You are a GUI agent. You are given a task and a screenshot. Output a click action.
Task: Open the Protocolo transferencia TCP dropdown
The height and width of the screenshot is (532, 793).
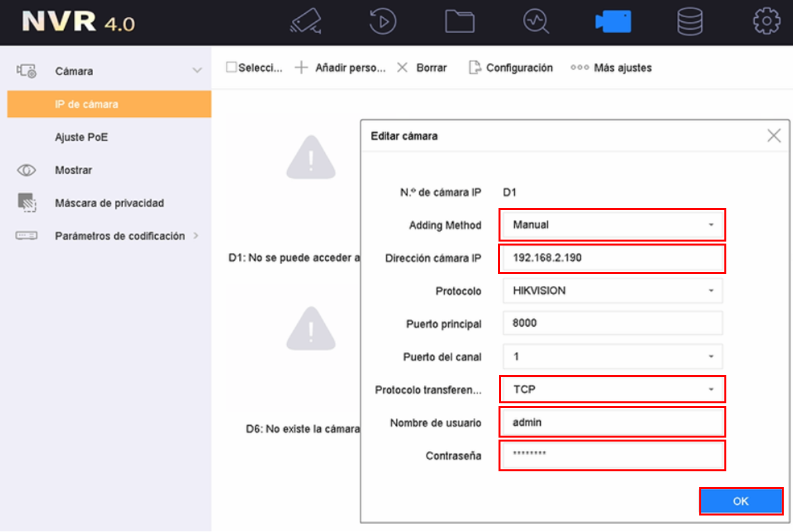click(x=612, y=389)
